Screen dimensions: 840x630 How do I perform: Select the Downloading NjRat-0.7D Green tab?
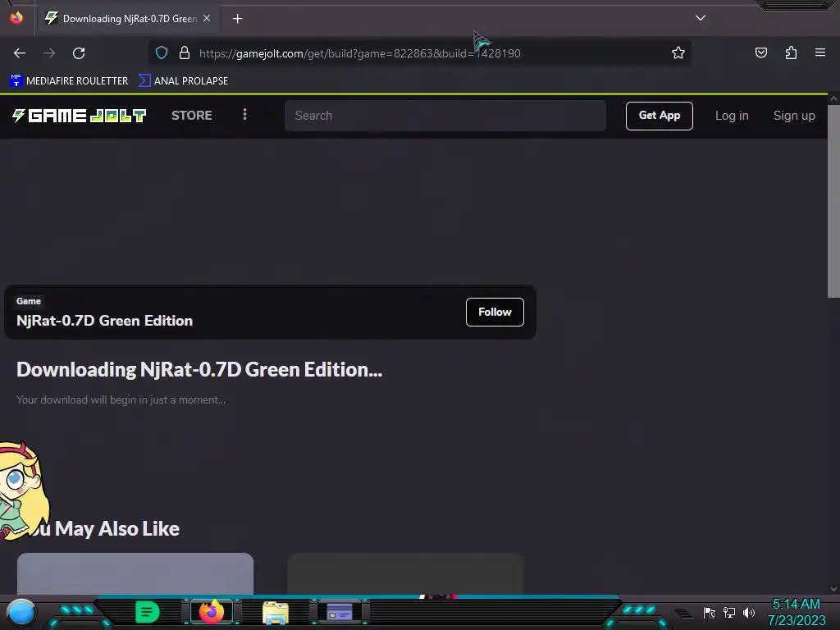127,19
